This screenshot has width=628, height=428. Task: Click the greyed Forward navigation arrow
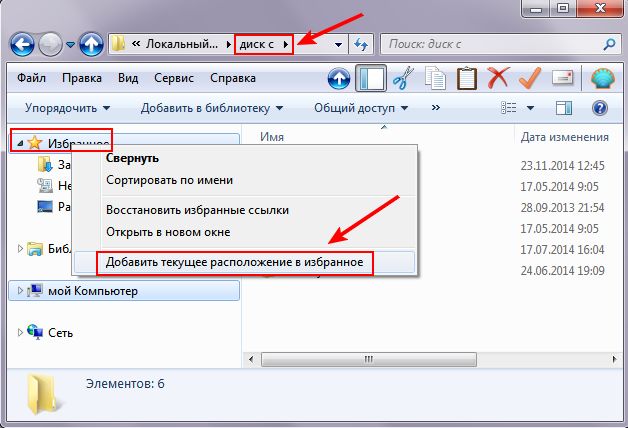pos(50,44)
